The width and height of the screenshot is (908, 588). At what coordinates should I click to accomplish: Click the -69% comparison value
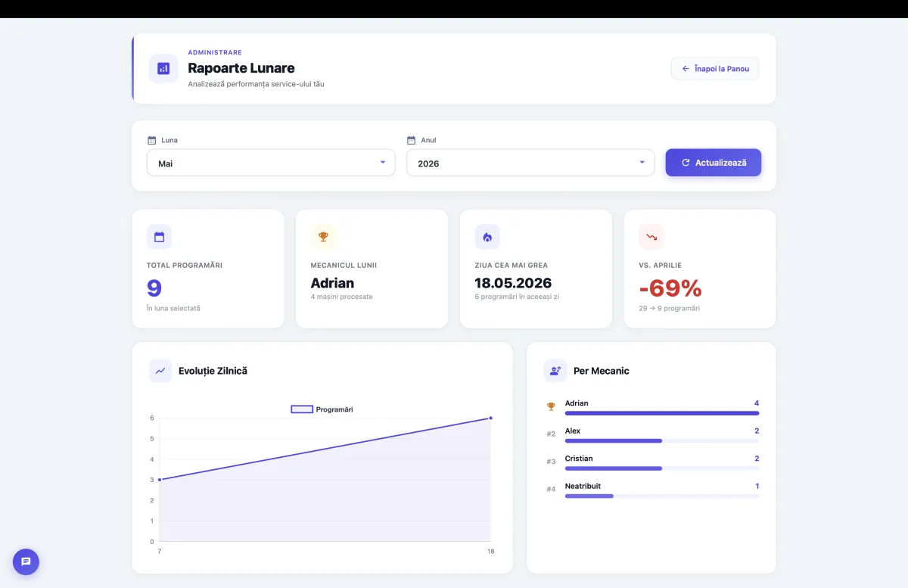pyautogui.click(x=670, y=288)
